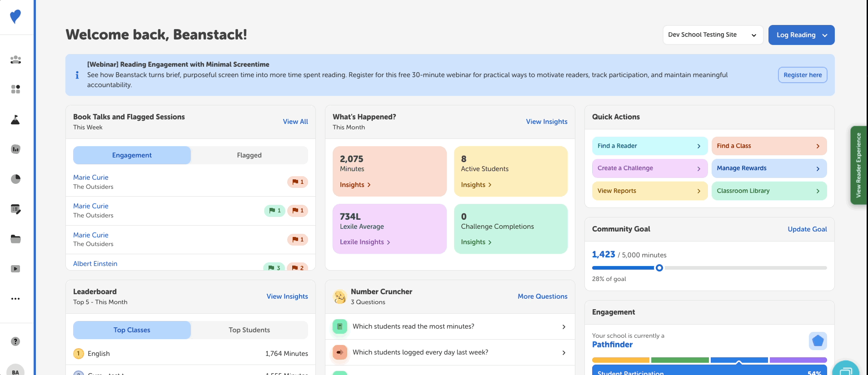Open the challenges mountain flag icon

pos(15,119)
